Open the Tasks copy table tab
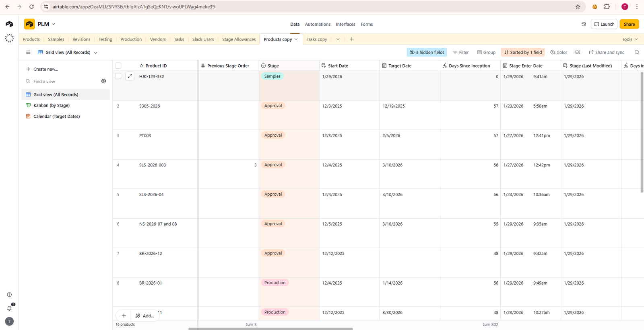 [x=317, y=39]
